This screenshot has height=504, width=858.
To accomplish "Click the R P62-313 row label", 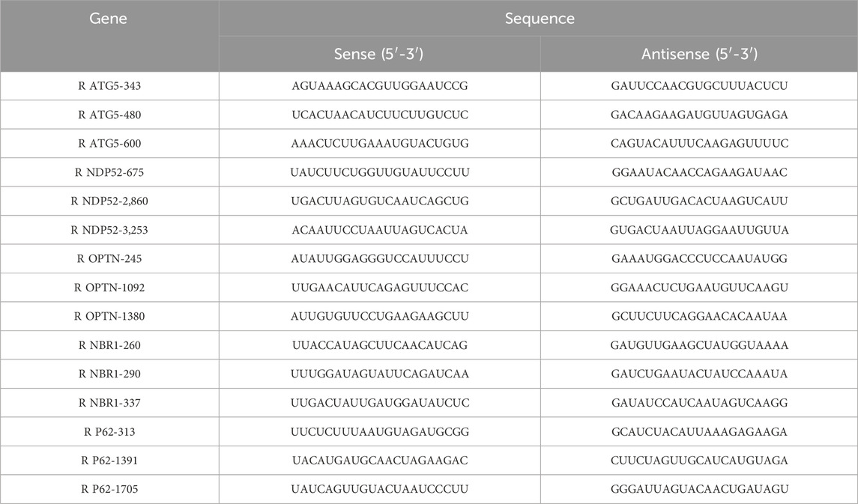I will 109,431.
